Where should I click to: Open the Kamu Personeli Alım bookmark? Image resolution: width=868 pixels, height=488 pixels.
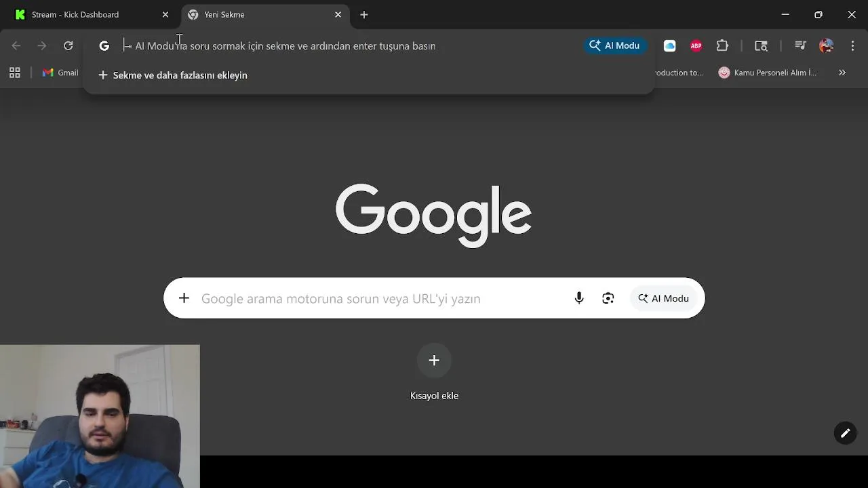[x=768, y=73]
